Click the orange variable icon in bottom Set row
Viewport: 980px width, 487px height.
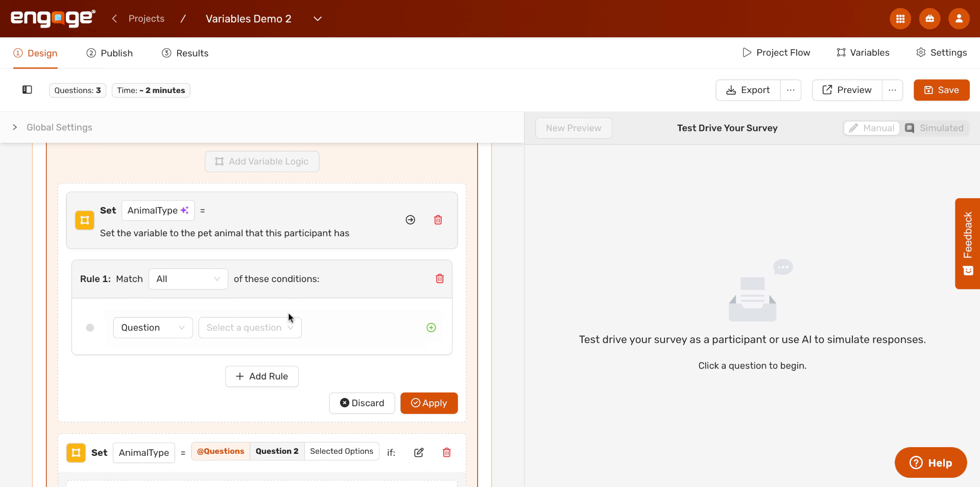click(76, 453)
